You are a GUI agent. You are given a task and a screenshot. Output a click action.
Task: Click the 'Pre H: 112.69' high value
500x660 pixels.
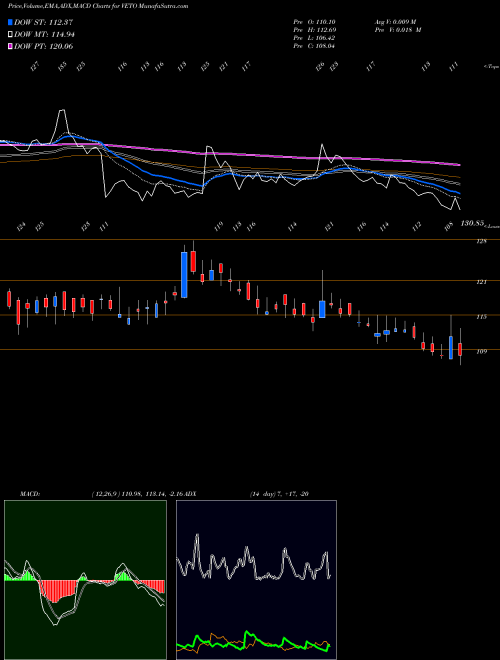pyautogui.click(x=314, y=30)
